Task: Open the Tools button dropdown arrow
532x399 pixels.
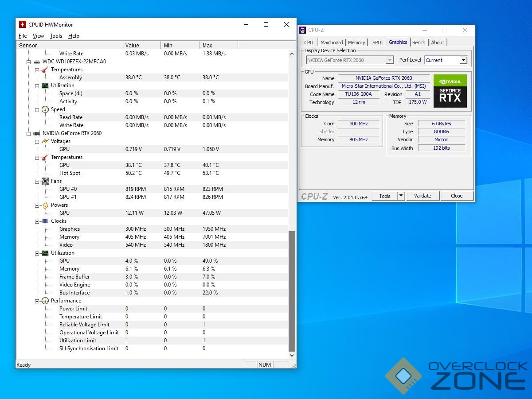Action: (401, 196)
